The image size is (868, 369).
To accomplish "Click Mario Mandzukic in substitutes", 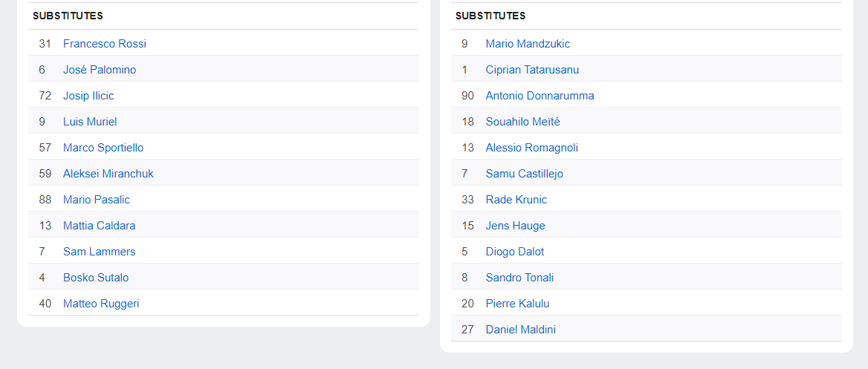I will [x=528, y=44].
